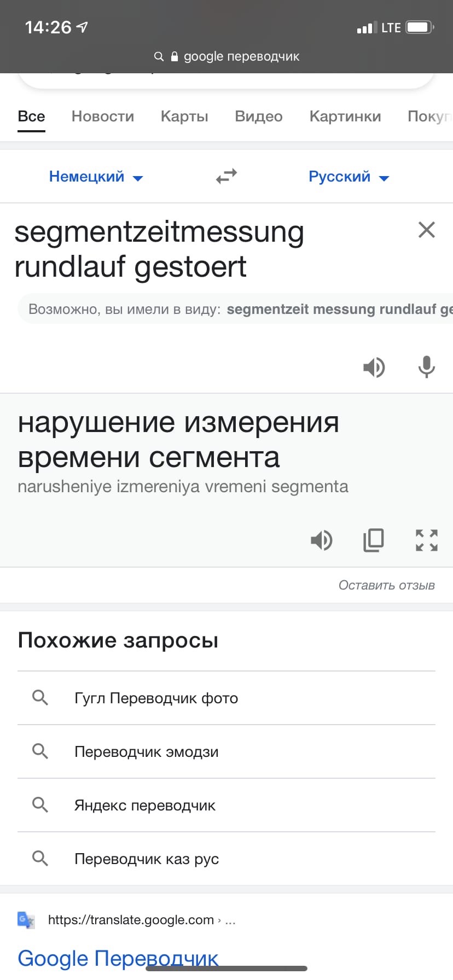Viewport: 453px width, 980px height.
Task: Select related query Переводчик эмодзи
Action: [147, 752]
